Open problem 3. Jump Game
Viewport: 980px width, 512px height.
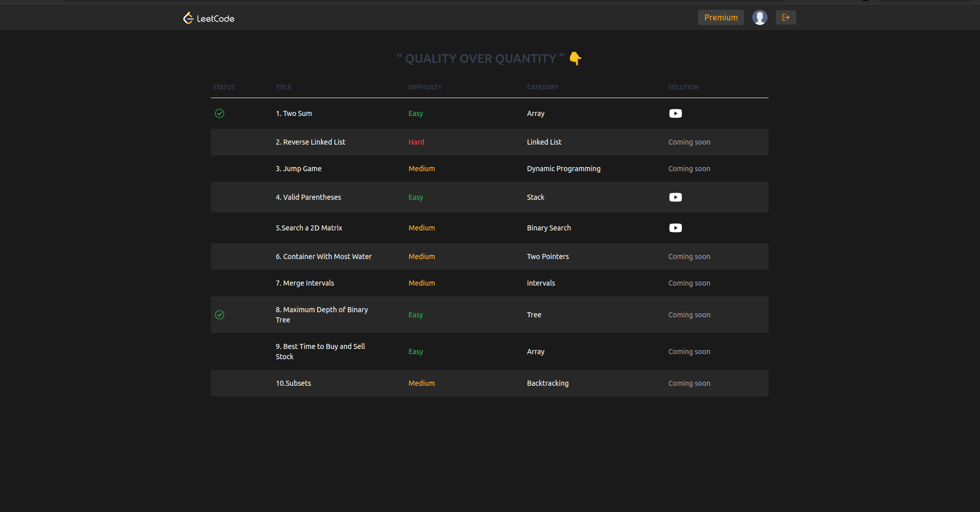click(x=299, y=169)
